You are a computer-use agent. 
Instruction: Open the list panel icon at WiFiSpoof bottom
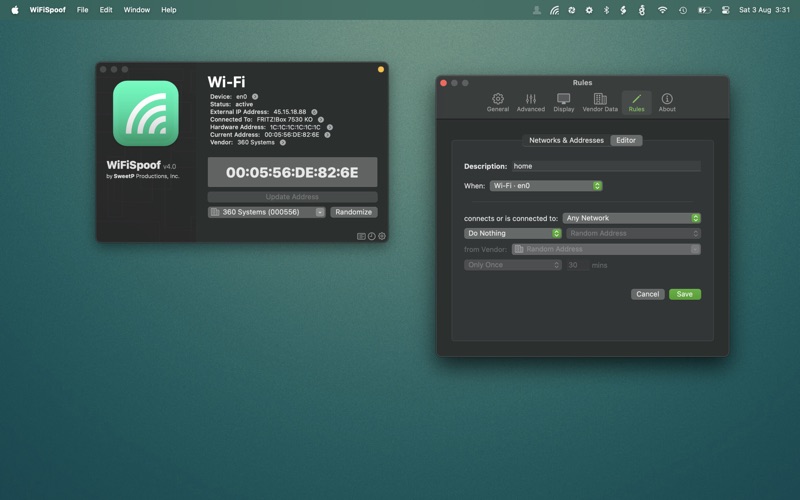(x=361, y=236)
